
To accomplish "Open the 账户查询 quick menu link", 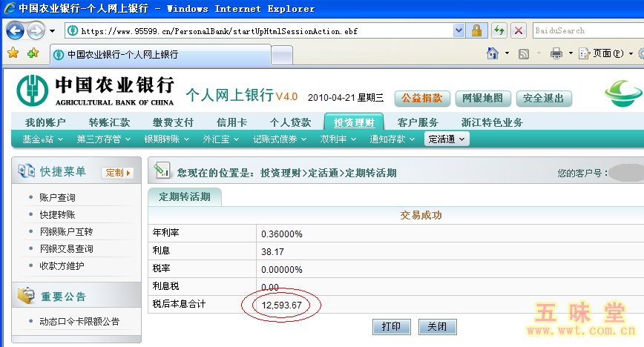I will [57, 198].
